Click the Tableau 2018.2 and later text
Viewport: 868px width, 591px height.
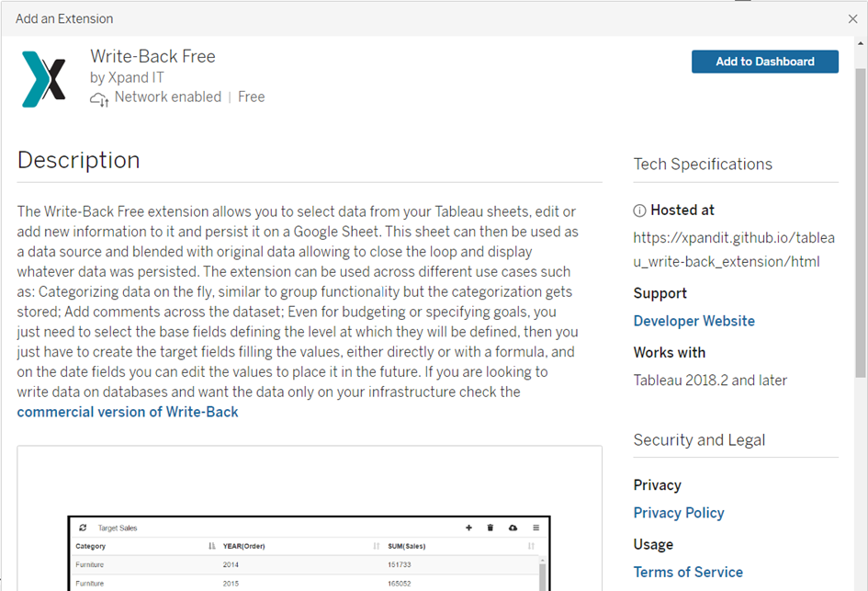coord(710,381)
